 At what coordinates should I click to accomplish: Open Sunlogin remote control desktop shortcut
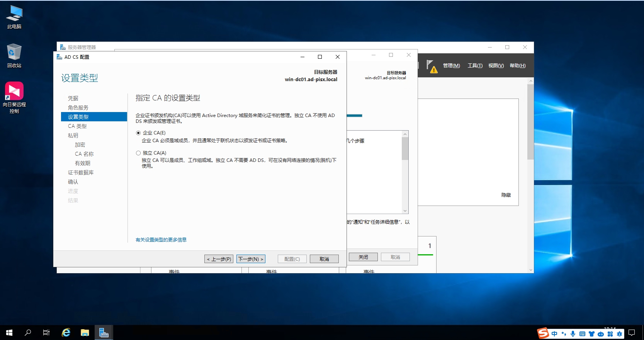(14, 97)
